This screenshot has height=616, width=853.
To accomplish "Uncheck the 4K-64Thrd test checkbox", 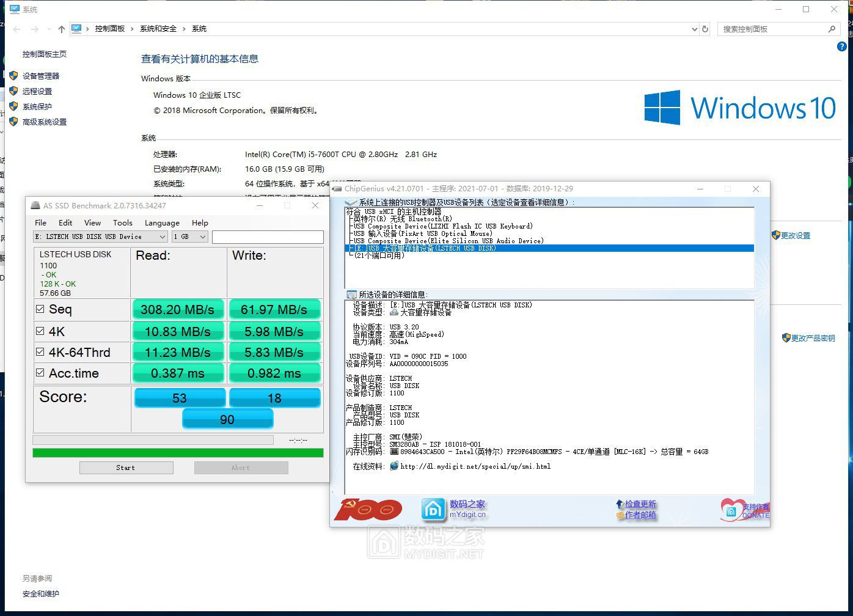I will 40,351.
